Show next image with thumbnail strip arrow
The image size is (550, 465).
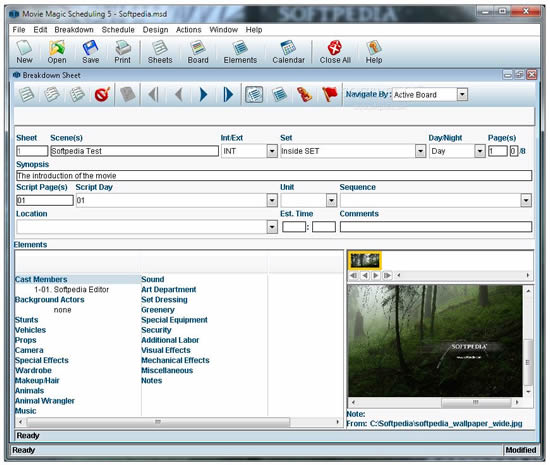pyautogui.click(x=376, y=276)
